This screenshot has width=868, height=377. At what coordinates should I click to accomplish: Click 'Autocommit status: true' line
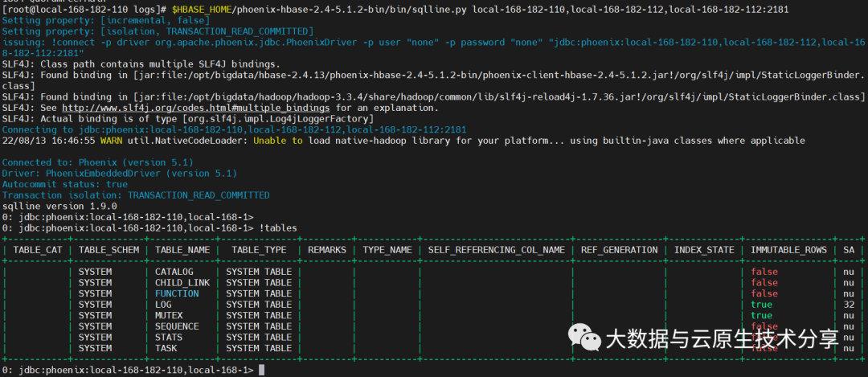(65, 184)
